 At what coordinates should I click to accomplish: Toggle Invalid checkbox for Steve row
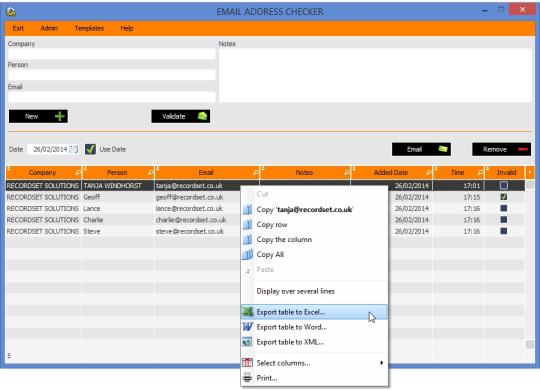503,231
